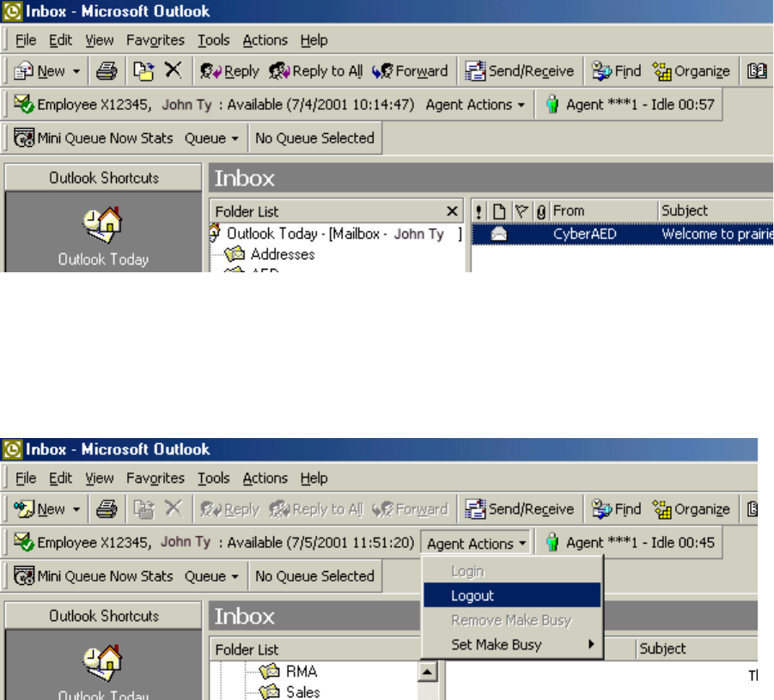This screenshot has height=700, width=774.
Task: Click Reply in the top Outlook window
Action: coord(229,71)
